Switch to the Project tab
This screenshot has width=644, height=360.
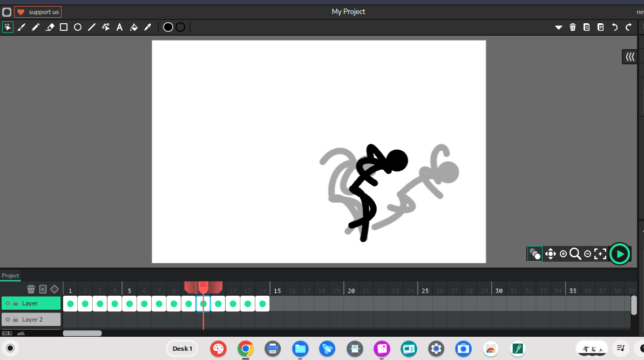(x=10, y=276)
